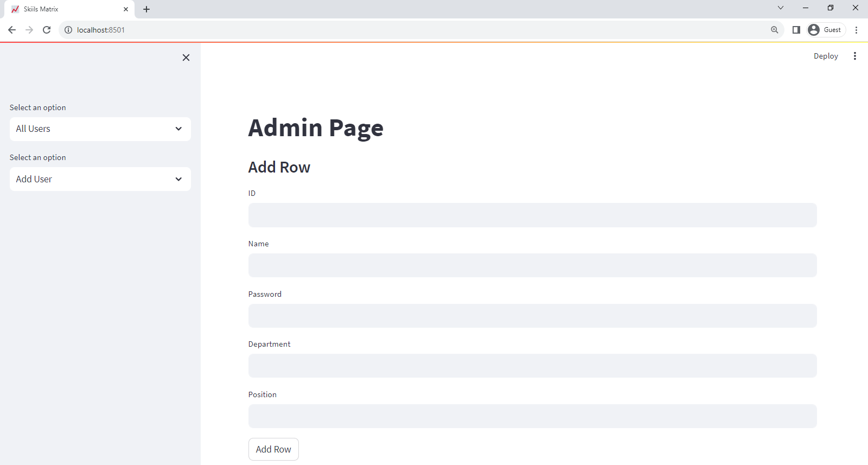Click the Password field label

(265, 294)
